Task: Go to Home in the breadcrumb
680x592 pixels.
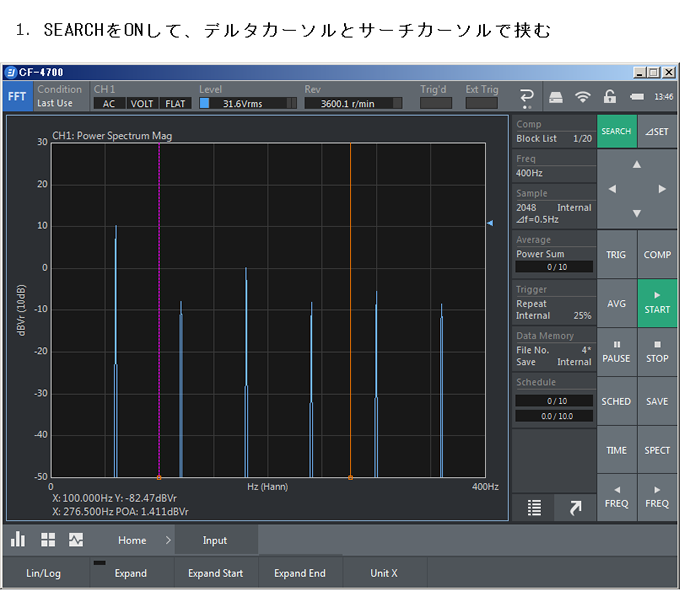Action: point(132,540)
